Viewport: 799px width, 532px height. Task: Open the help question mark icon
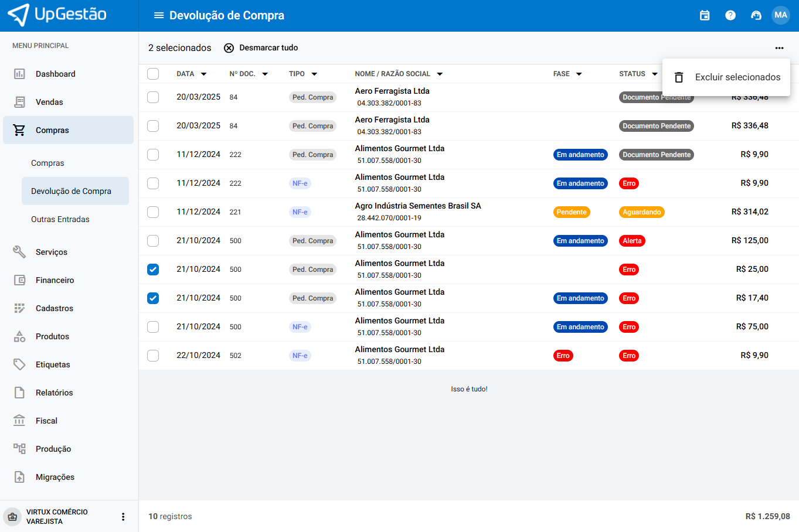click(730, 15)
